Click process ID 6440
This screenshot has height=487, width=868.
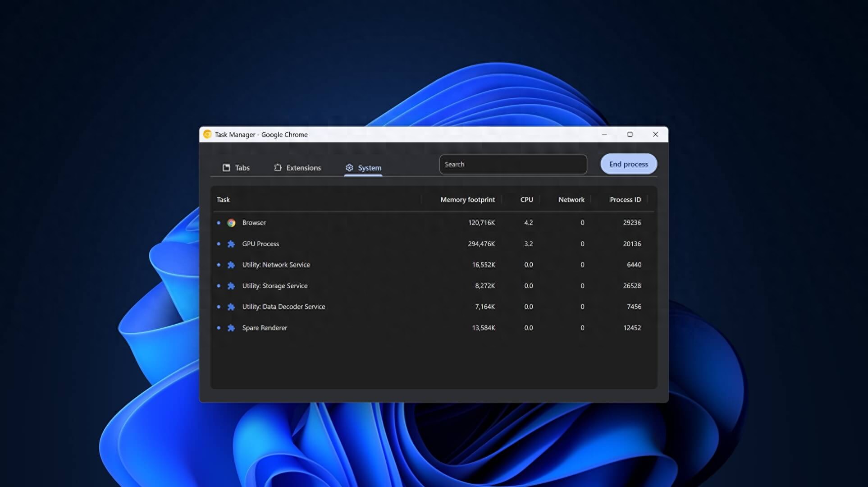pos(634,265)
